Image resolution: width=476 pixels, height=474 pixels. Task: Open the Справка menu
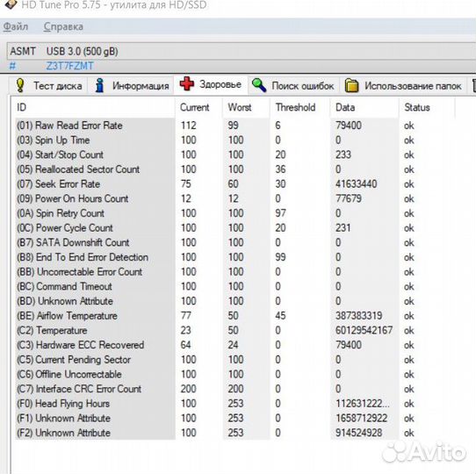coord(63,26)
